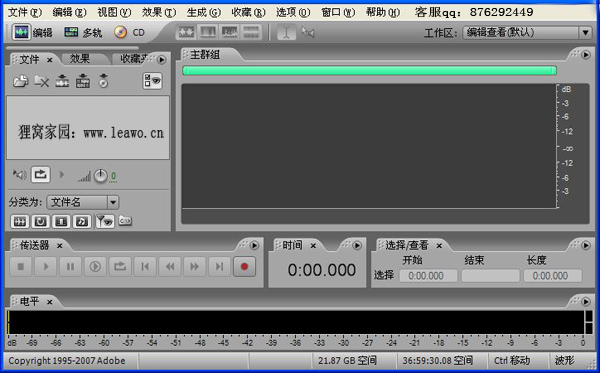Click selection start field 0:00.000
This screenshot has height=373, width=600.
(428, 275)
